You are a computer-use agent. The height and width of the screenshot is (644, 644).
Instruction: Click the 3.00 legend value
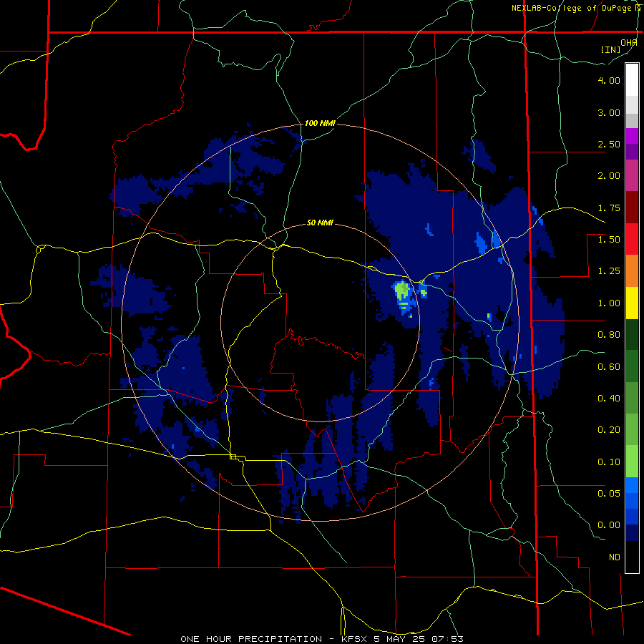click(609, 112)
